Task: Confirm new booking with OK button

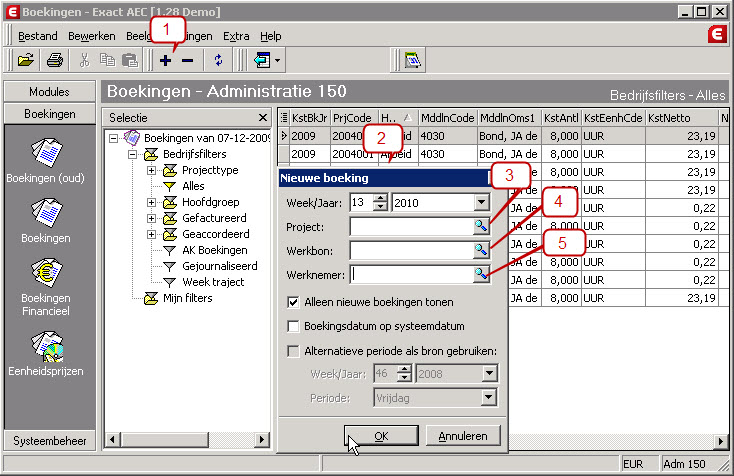Action: 381,436
